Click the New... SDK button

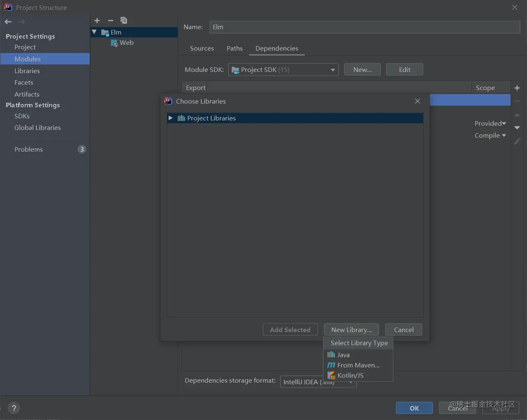pyautogui.click(x=362, y=70)
